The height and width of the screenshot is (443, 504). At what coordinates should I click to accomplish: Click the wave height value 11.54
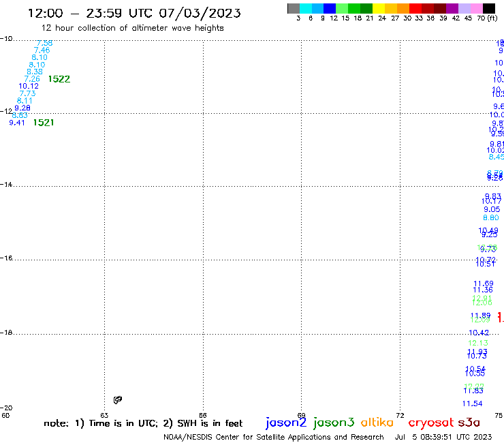[472, 403]
